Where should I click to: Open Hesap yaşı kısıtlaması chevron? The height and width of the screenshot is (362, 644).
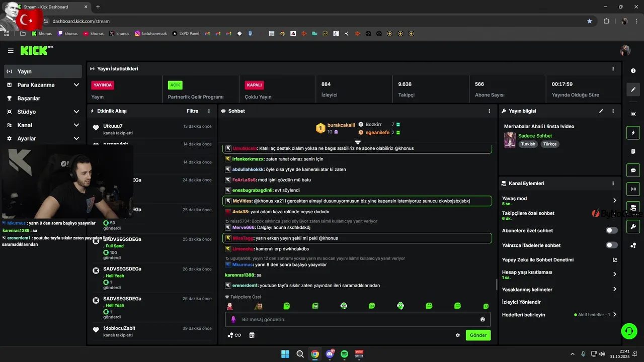click(614, 275)
